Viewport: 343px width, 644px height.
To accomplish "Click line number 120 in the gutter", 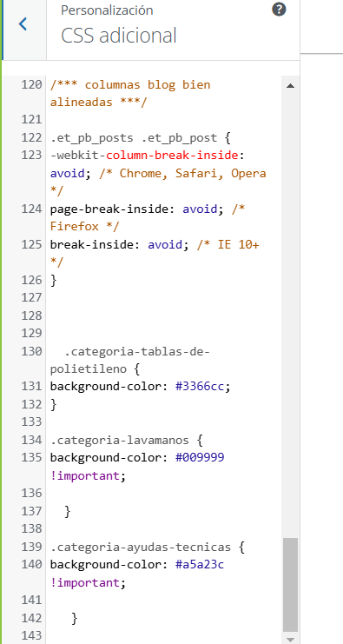I will tap(32, 85).
